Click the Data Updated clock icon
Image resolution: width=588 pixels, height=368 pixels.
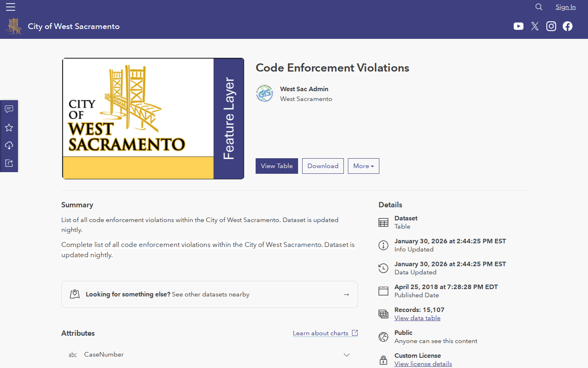coord(383,268)
